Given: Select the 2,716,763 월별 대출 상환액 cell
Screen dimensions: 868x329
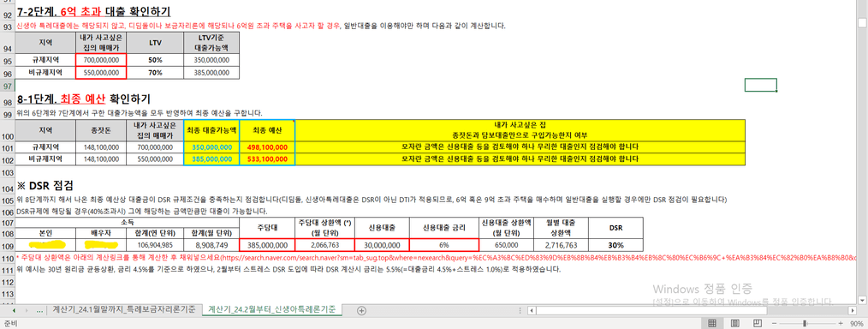Looking at the screenshot, I should point(560,245).
